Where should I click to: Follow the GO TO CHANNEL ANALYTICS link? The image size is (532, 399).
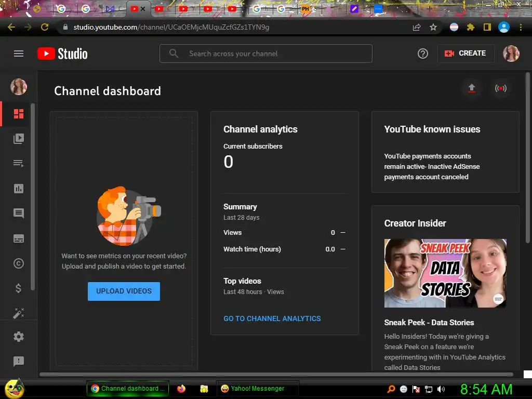point(272,318)
